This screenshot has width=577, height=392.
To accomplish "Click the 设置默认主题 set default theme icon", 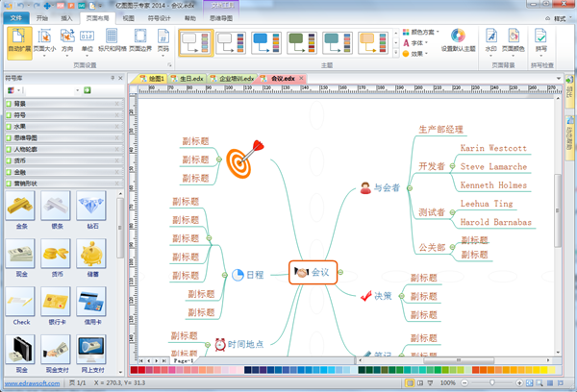I will [458, 36].
